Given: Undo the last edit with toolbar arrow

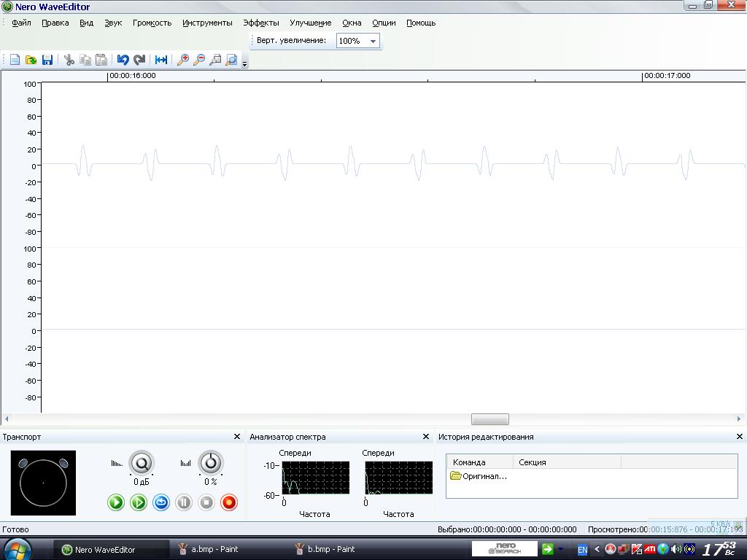Looking at the screenshot, I should (x=123, y=60).
